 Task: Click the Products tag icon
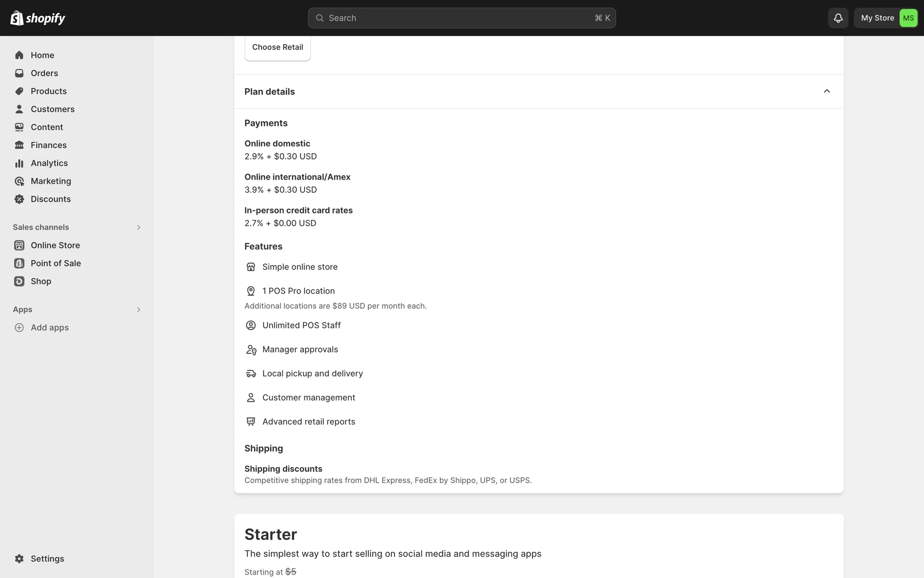click(x=19, y=91)
